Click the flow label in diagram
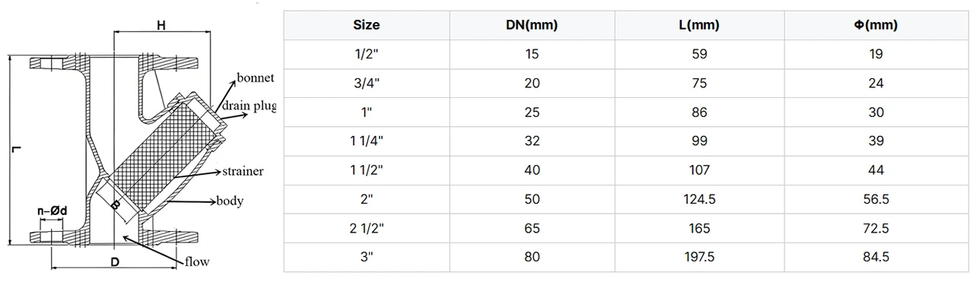Image resolution: width=980 pixels, height=285 pixels. (196, 262)
